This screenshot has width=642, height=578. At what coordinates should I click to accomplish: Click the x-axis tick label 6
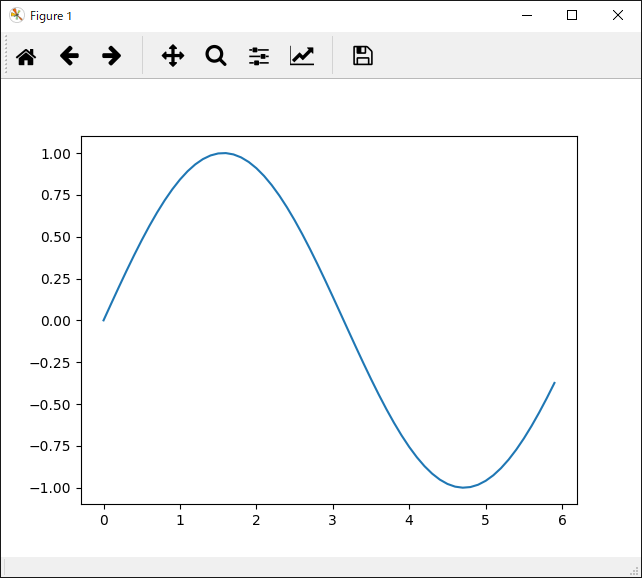(x=561, y=520)
